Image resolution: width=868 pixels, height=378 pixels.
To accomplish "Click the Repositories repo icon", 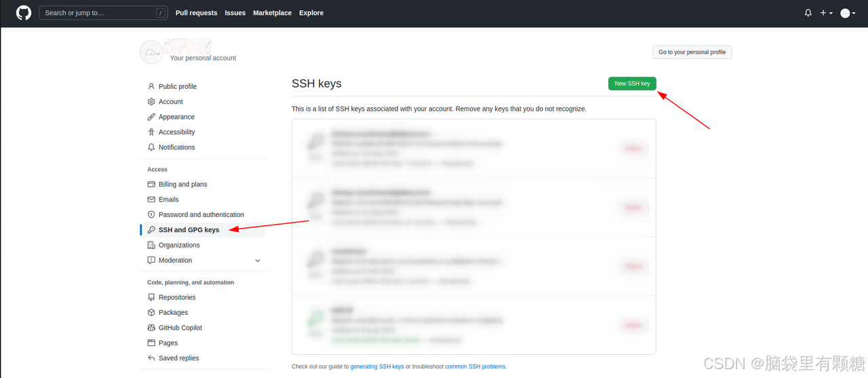I will point(151,297).
